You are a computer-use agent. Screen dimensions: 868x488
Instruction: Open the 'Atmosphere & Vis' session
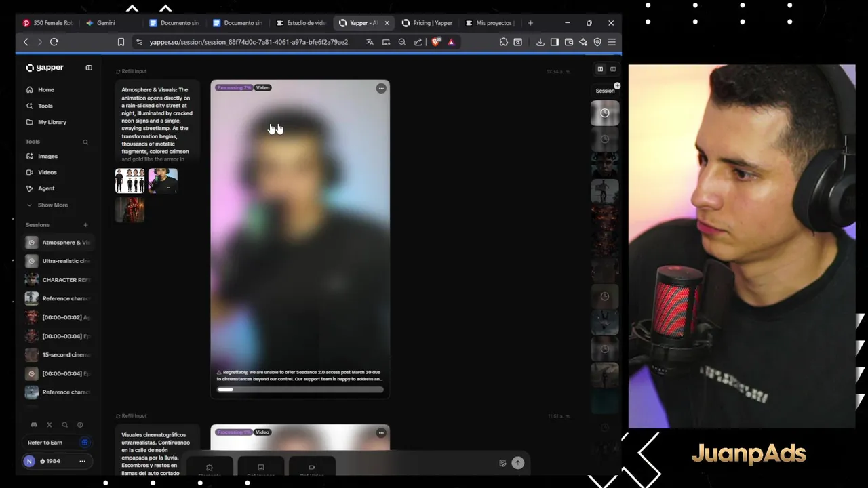(x=58, y=242)
